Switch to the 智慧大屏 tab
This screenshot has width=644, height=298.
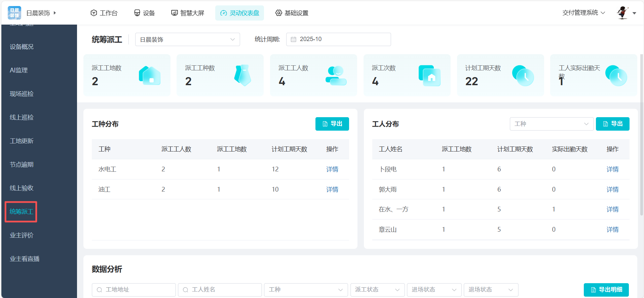pos(188,13)
